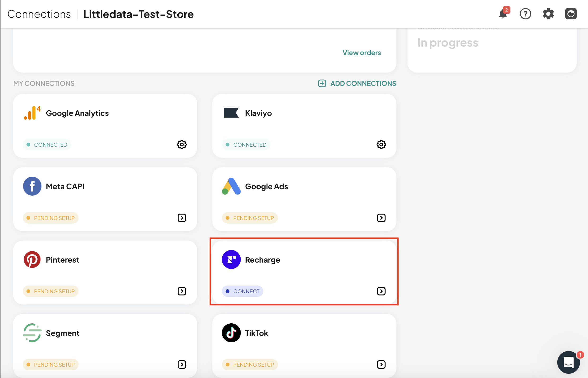Click the Google Ads logo

click(x=231, y=186)
